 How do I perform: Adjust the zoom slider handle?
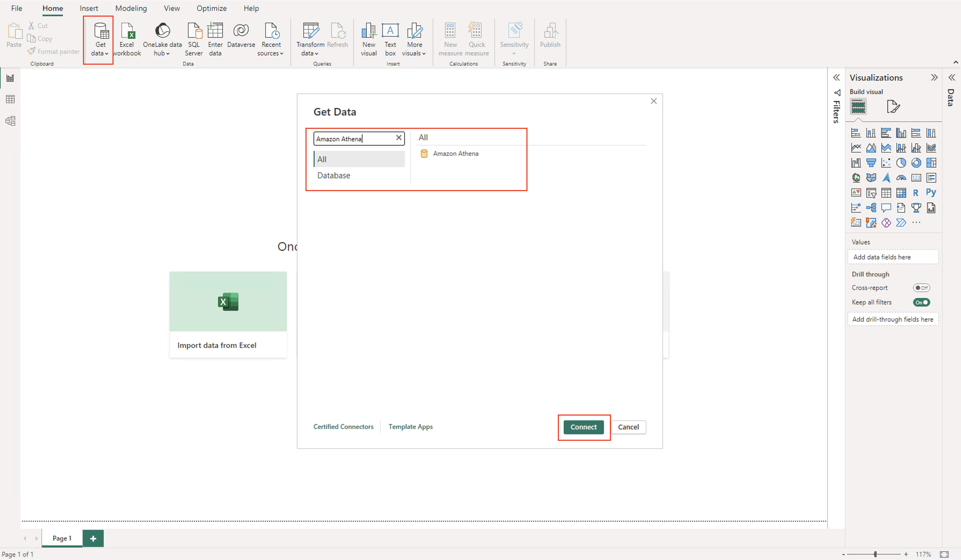[x=875, y=554]
